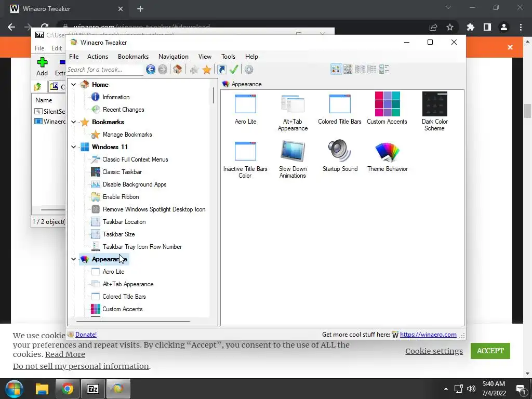Select Information in the tree
The image size is (532, 399).
pyautogui.click(x=116, y=97)
